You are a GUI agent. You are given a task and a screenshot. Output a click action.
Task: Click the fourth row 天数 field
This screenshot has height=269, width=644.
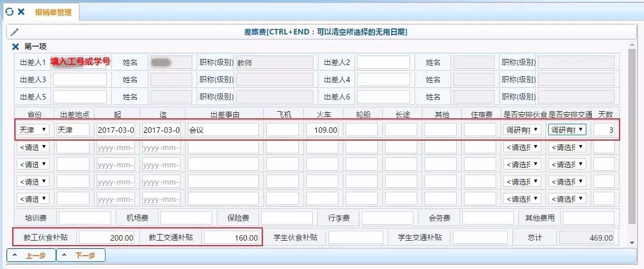(604, 182)
